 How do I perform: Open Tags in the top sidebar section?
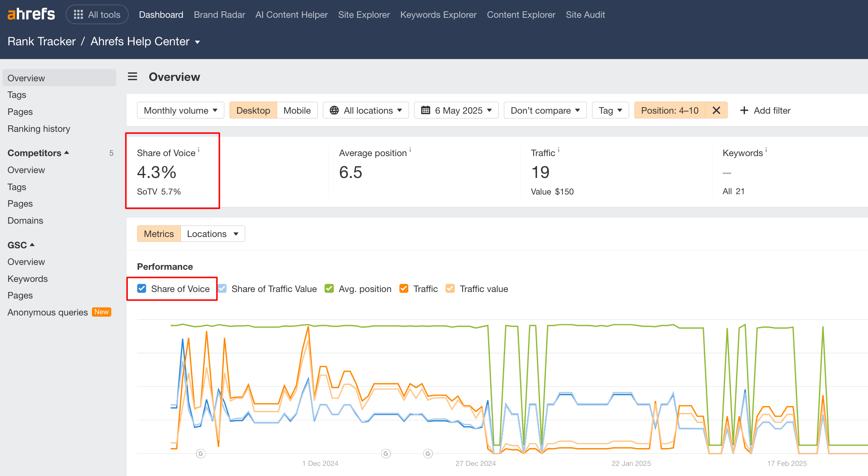pos(17,95)
